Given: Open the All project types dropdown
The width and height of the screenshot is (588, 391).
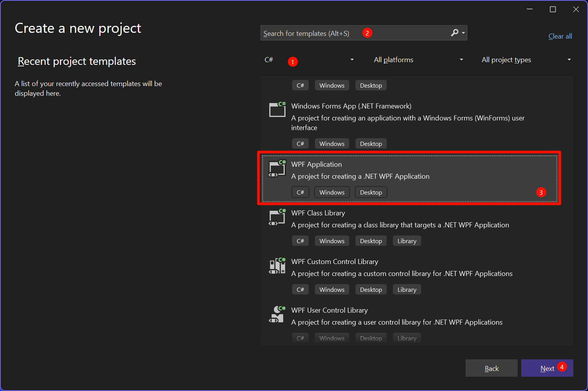Looking at the screenshot, I should (526, 59).
